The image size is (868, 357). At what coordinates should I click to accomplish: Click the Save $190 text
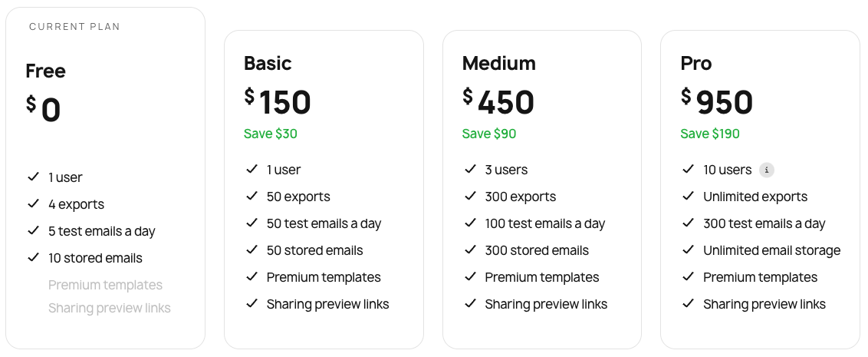(709, 134)
